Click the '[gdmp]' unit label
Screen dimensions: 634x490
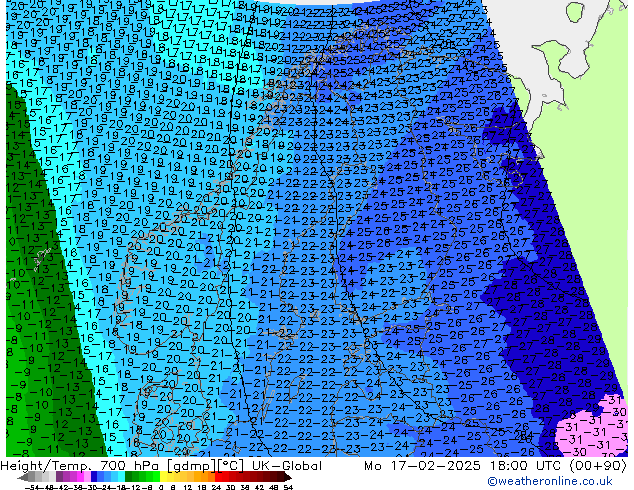[x=189, y=466]
